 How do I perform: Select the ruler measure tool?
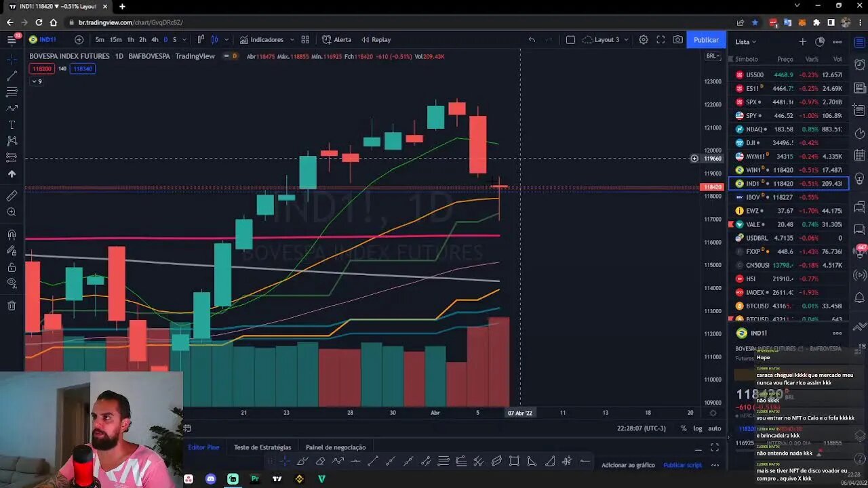click(12, 196)
